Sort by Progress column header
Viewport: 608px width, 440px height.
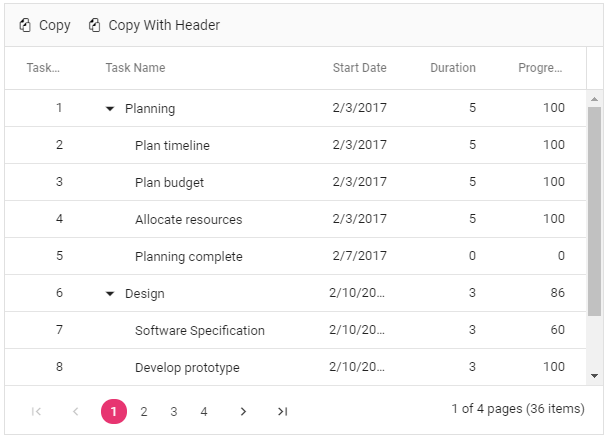point(540,68)
